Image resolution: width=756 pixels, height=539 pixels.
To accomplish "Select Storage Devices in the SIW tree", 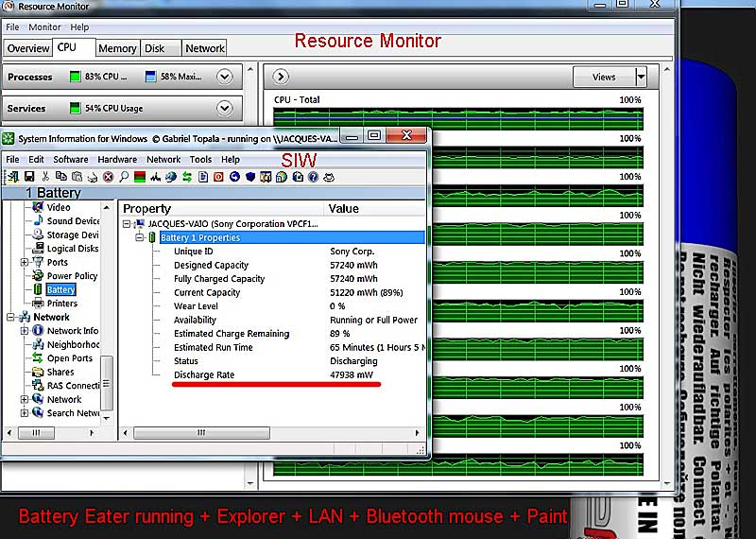I will click(x=73, y=235).
